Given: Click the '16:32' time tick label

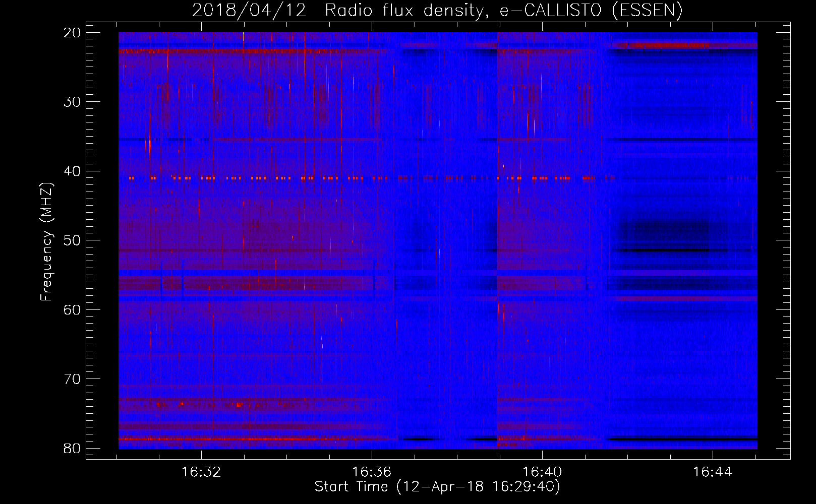Looking at the screenshot, I should 202,472.
